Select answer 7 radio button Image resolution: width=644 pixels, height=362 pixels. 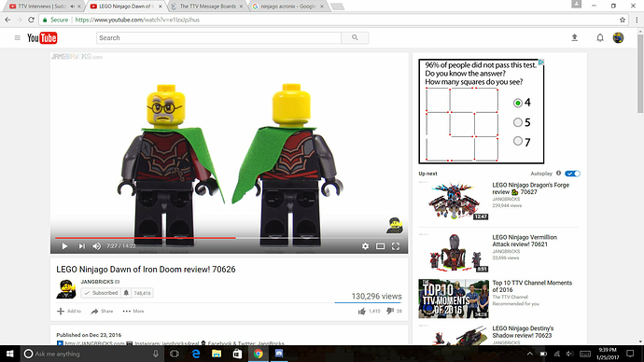point(517,141)
